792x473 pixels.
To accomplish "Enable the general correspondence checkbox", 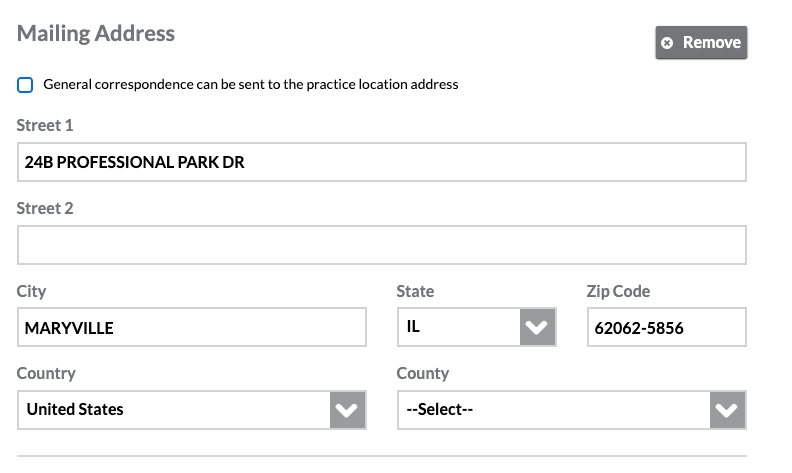I will click(x=26, y=85).
